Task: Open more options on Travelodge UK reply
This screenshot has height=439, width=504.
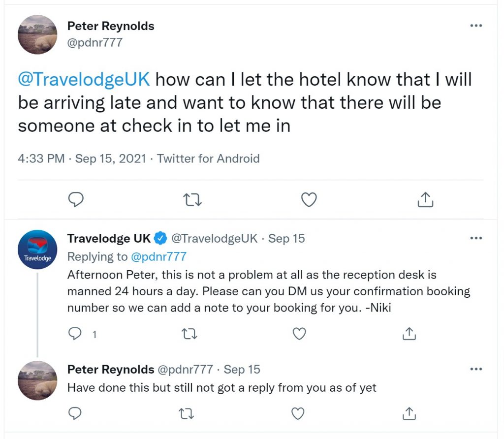Action: tap(476, 238)
